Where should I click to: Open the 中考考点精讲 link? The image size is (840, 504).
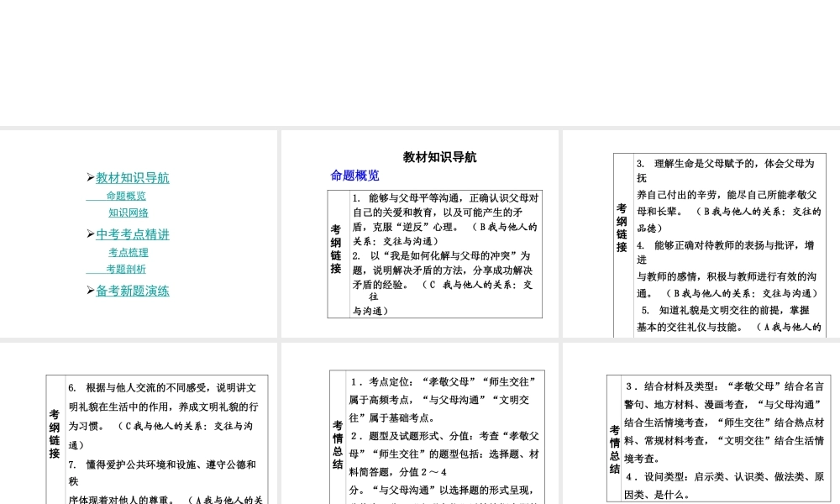click(x=133, y=234)
